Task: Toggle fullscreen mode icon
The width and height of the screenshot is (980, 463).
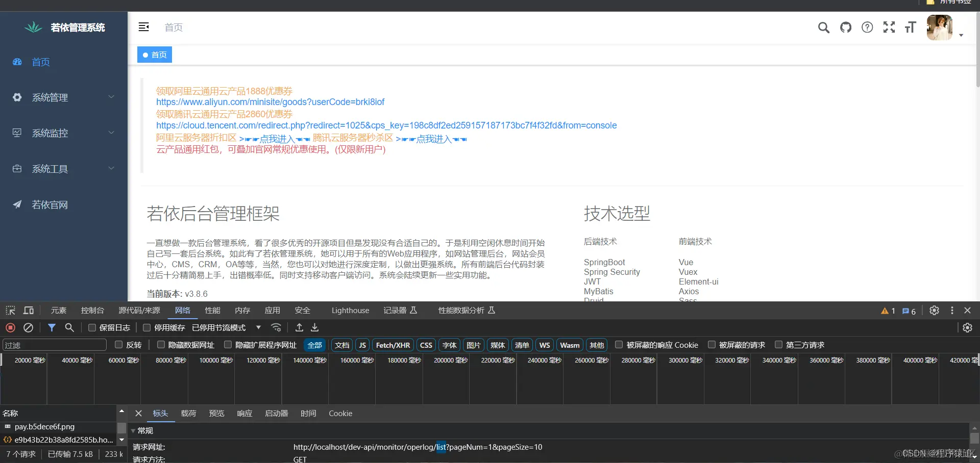Action: (889, 28)
